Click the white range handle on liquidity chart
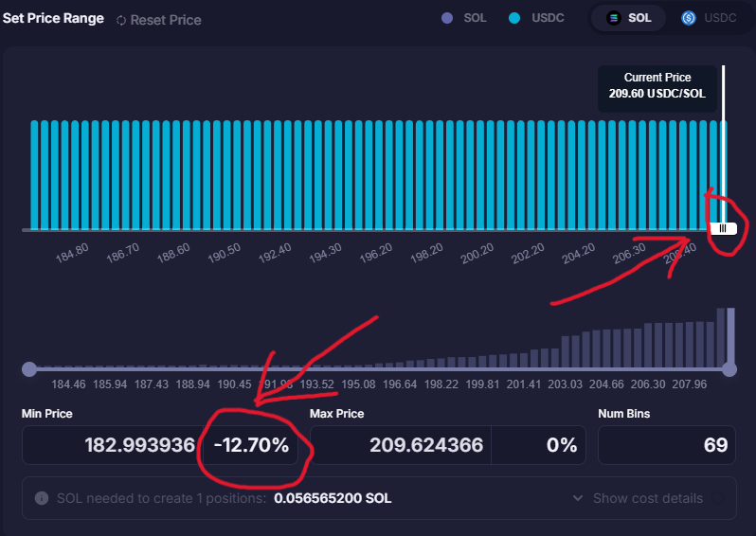This screenshot has width=756, height=536. (x=723, y=228)
